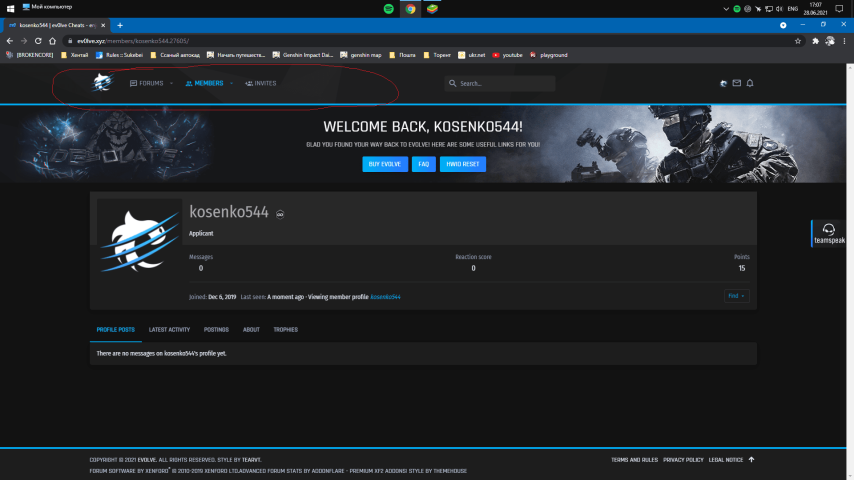Click the kosenko544 profile avatar
The width and height of the screenshot is (854, 480).
139,241
